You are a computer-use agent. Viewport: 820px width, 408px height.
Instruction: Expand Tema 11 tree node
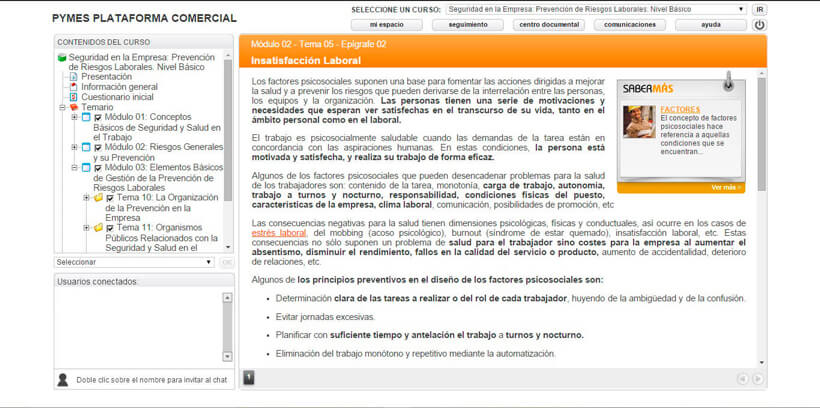[86, 228]
